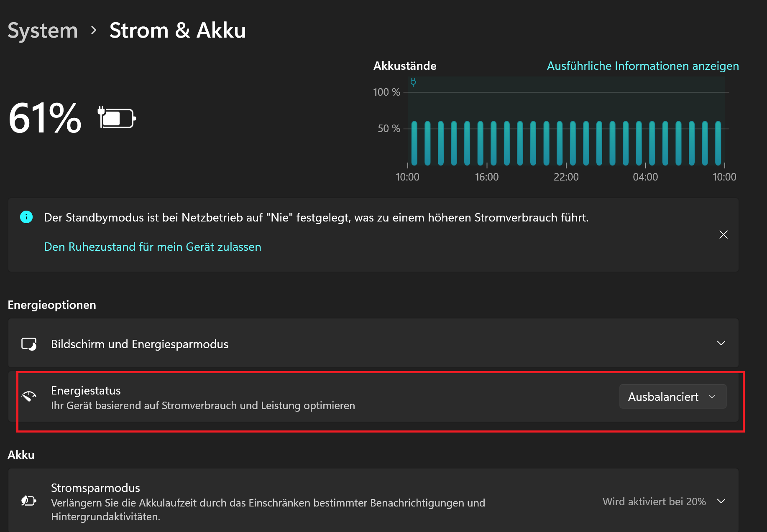Click the Stromsparmodus battery leaf icon

(x=29, y=501)
